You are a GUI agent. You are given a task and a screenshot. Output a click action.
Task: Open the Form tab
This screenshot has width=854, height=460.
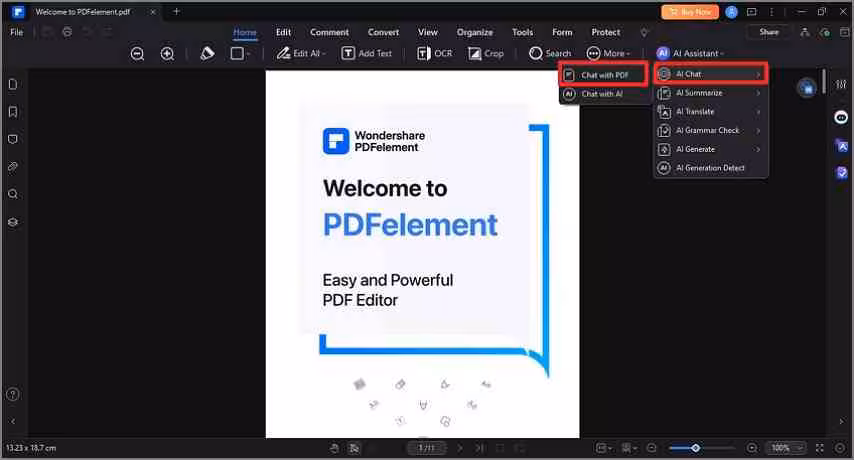562,32
